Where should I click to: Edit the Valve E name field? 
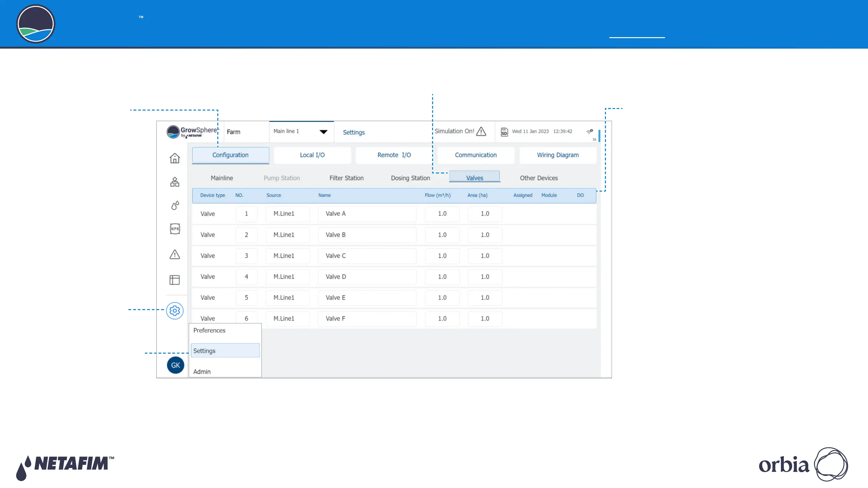(367, 298)
